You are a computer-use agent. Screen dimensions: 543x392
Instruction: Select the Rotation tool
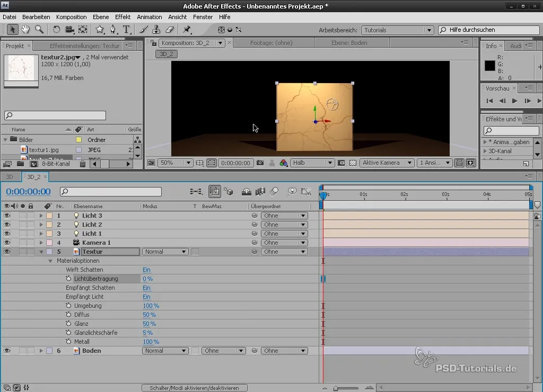tap(56, 30)
